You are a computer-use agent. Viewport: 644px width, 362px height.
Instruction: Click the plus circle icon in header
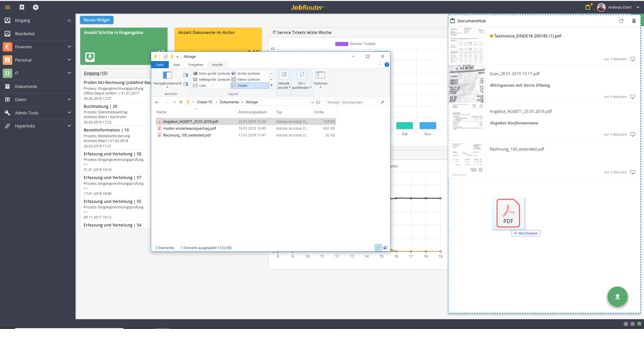[36, 7]
